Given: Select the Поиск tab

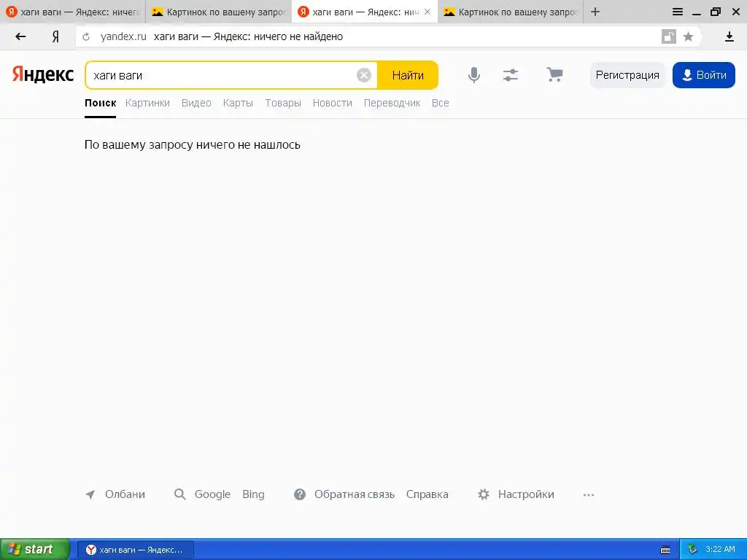Looking at the screenshot, I should 100,103.
